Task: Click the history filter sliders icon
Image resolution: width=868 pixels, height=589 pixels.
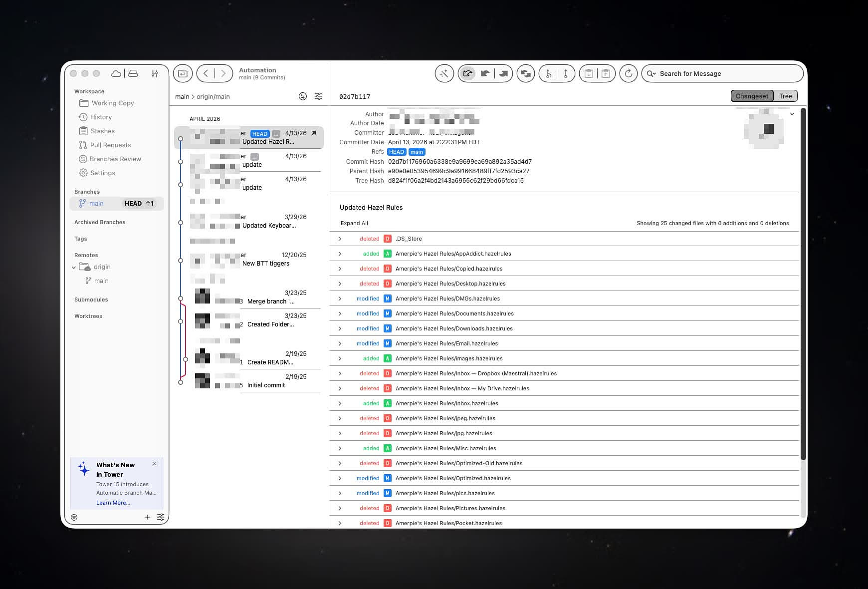Action: coord(318,96)
